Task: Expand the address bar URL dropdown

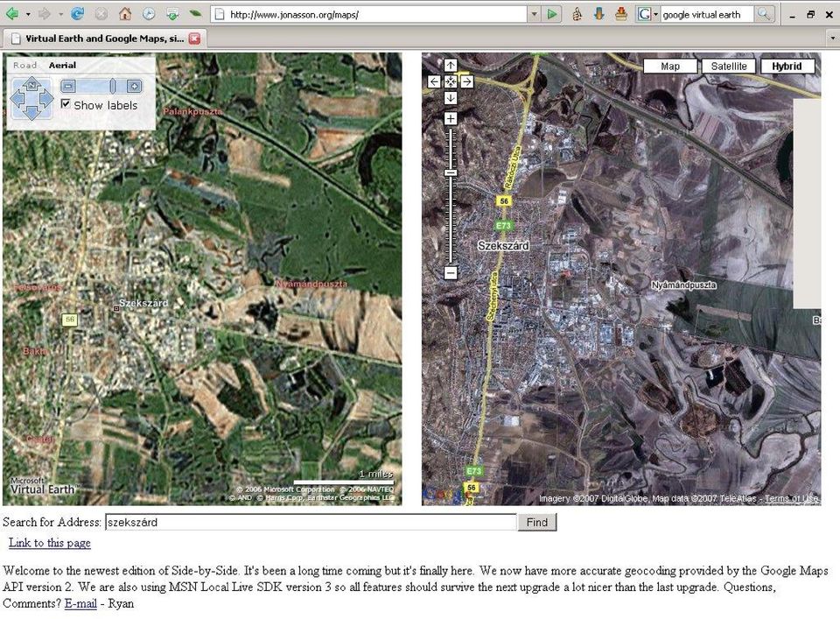Action: pyautogui.click(x=534, y=15)
